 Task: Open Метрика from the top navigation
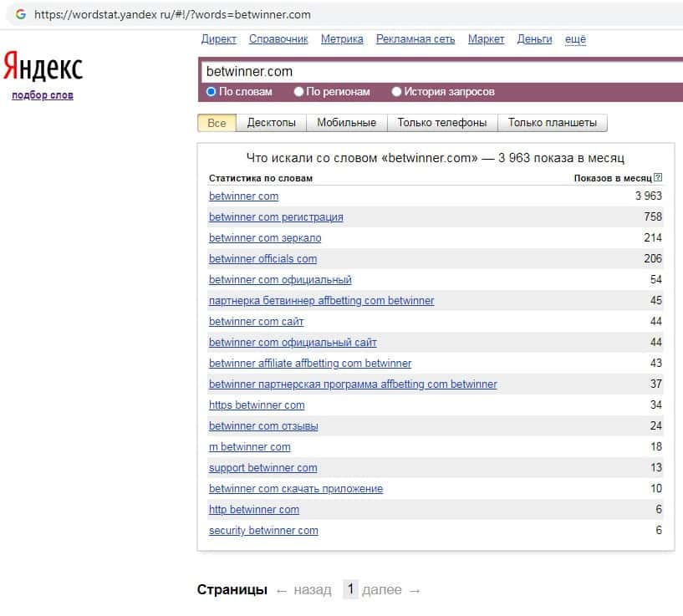(x=342, y=39)
